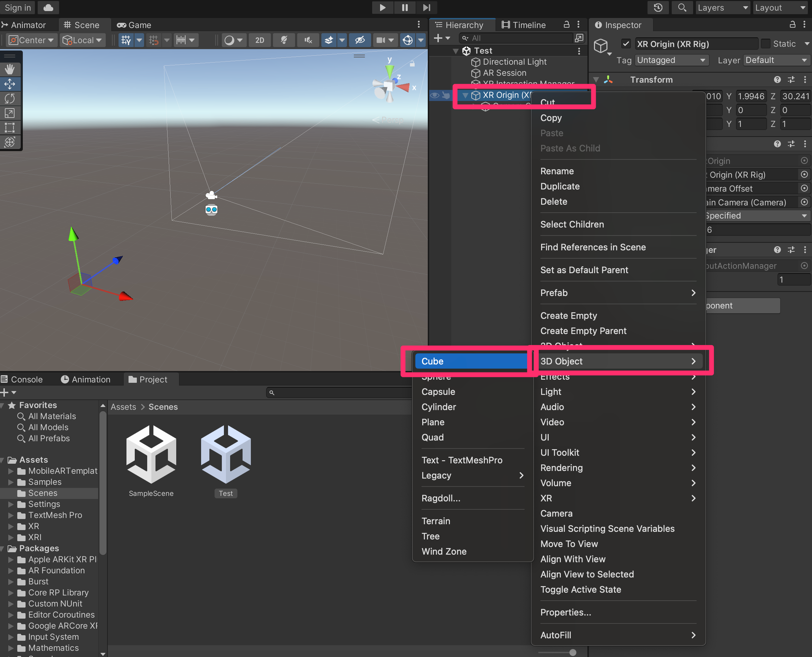
Task: Open the Tag Untagged dropdown
Action: pyautogui.click(x=671, y=60)
